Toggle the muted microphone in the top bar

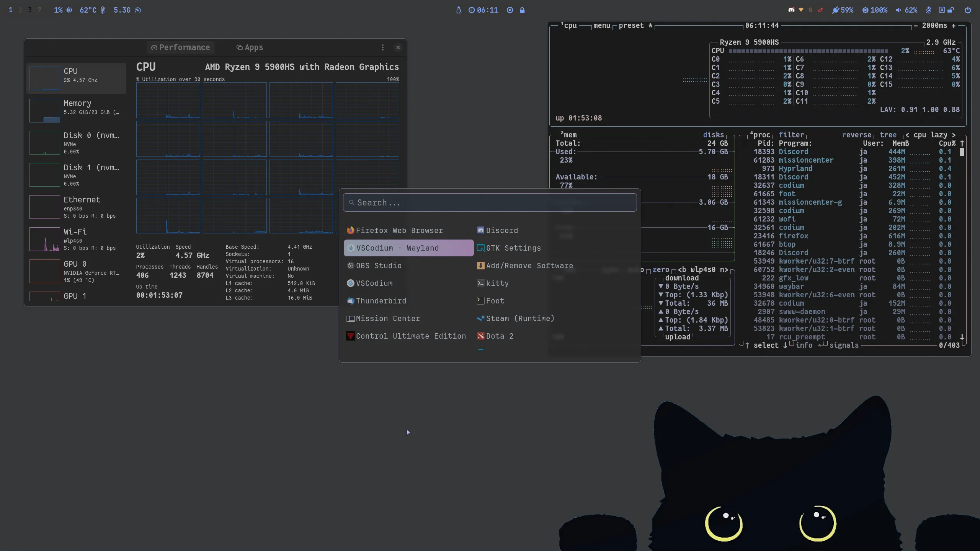929,10
